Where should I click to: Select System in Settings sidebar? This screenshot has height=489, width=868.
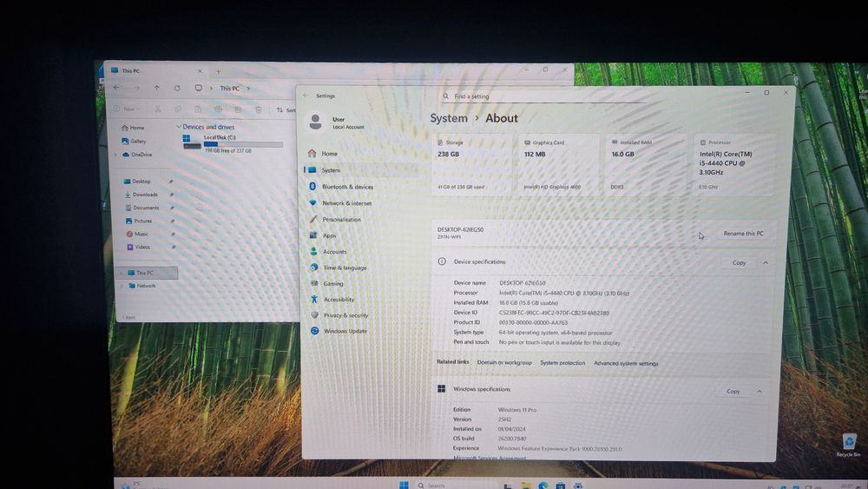coord(324,170)
